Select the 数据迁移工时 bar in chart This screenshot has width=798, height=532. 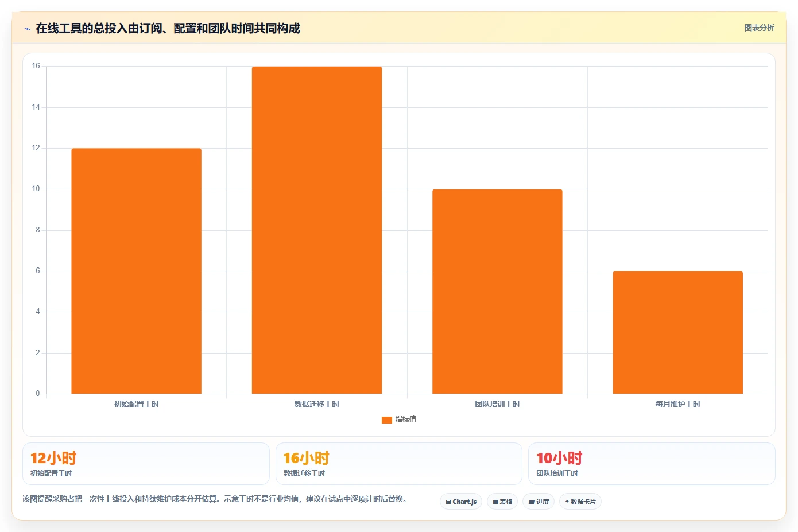tap(317, 230)
